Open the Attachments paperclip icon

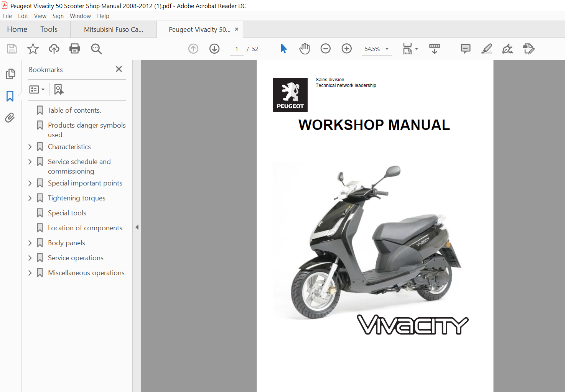[10, 118]
